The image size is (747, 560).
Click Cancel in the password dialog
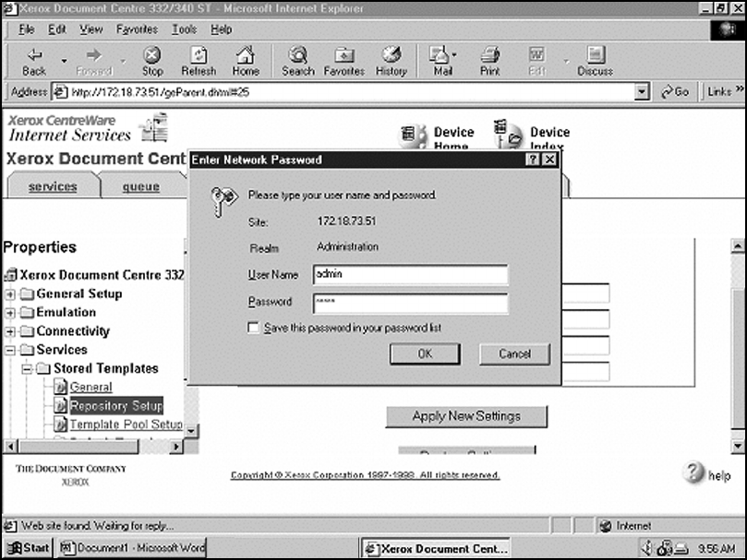[x=514, y=354]
